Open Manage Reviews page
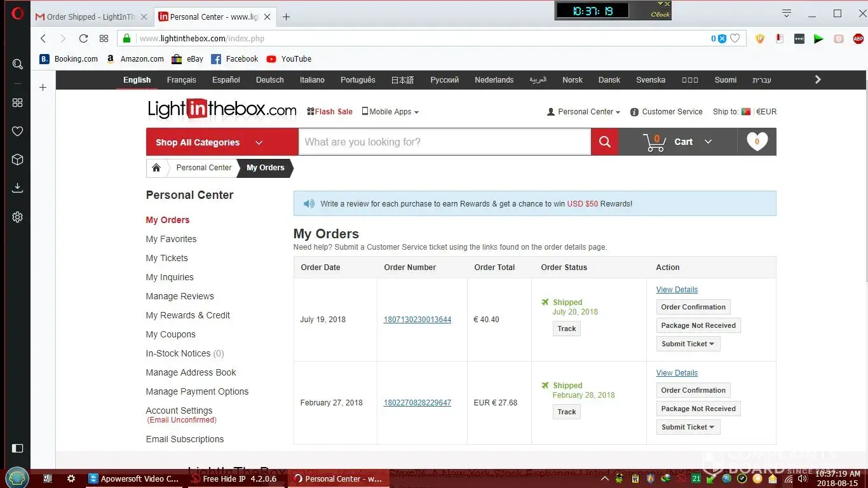The width and height of the screenshot is (868, 488). click(180, 296)
